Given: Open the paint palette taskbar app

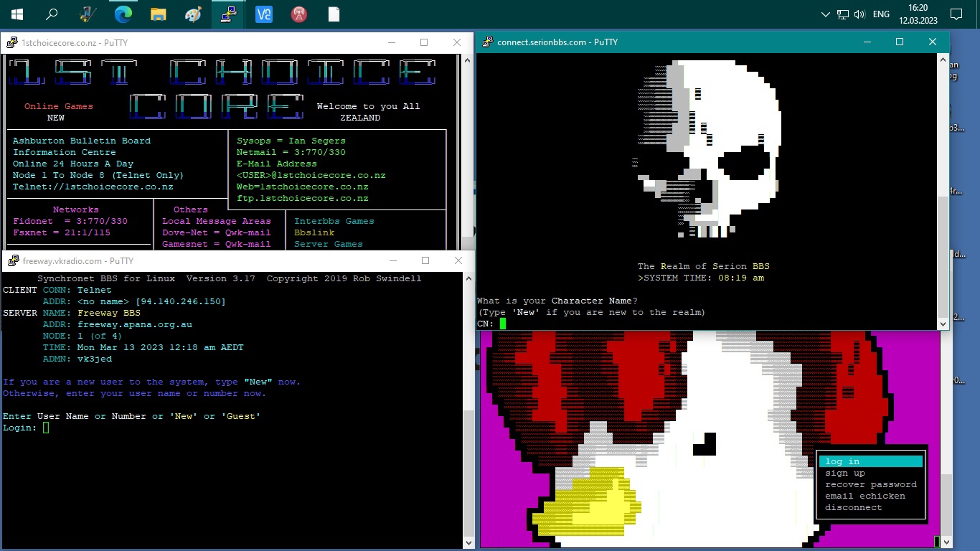Looking at the screenshot, I should pyautogui.click(x=194, y=14).
